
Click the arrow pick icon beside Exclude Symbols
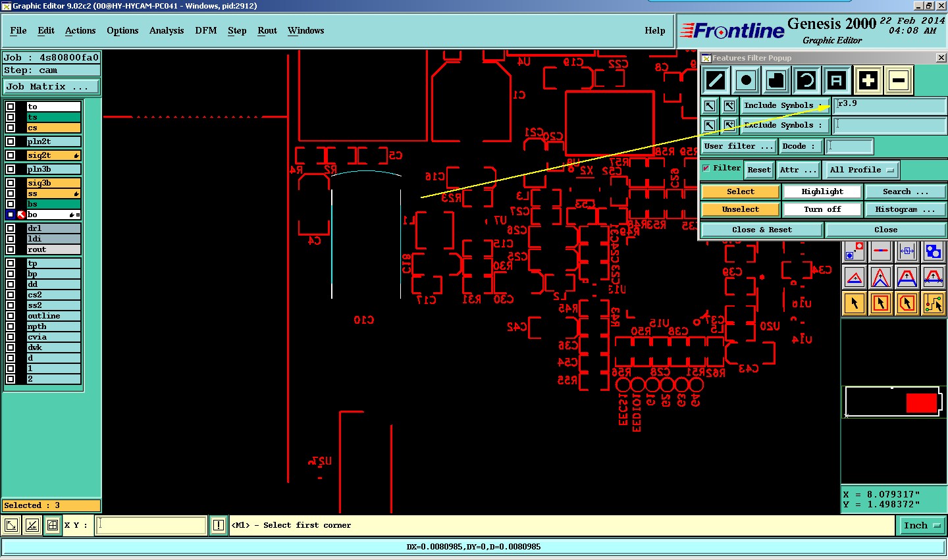pos(709,125)
